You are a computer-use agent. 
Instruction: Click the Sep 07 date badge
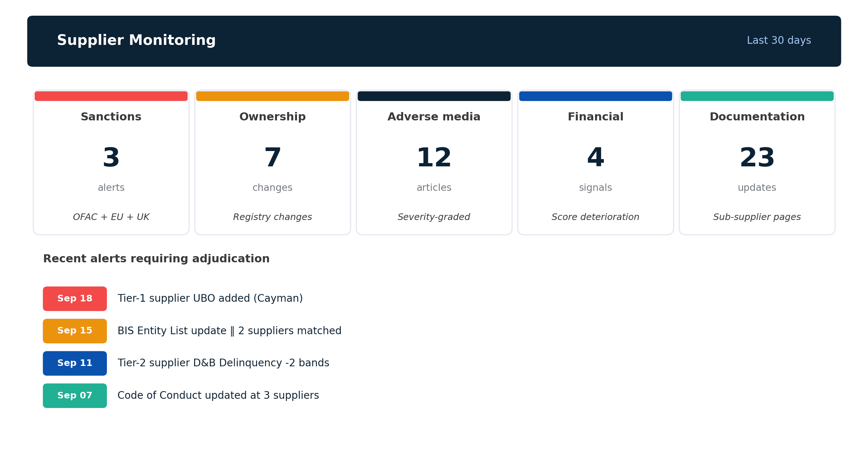[x=74, y=395]
